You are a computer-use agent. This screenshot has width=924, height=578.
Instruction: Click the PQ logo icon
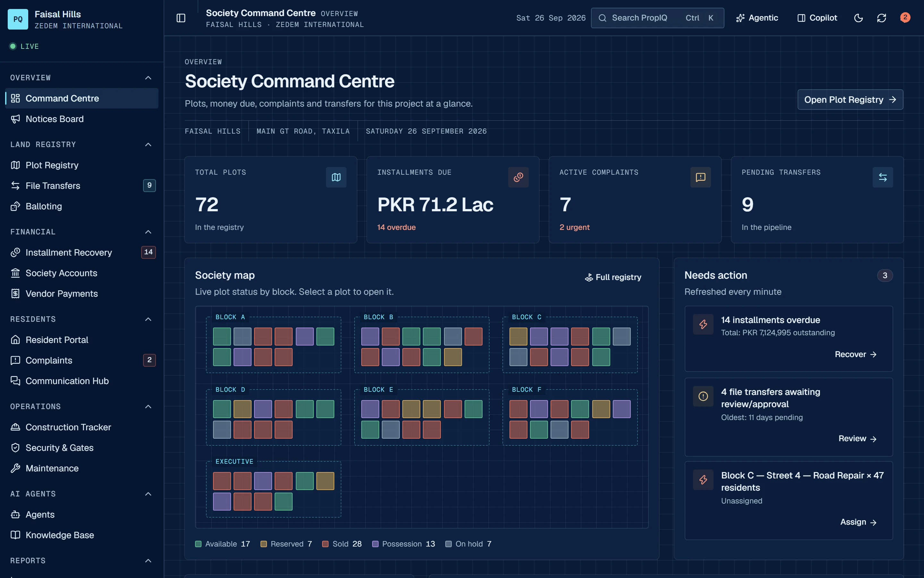tap(18, 19)
